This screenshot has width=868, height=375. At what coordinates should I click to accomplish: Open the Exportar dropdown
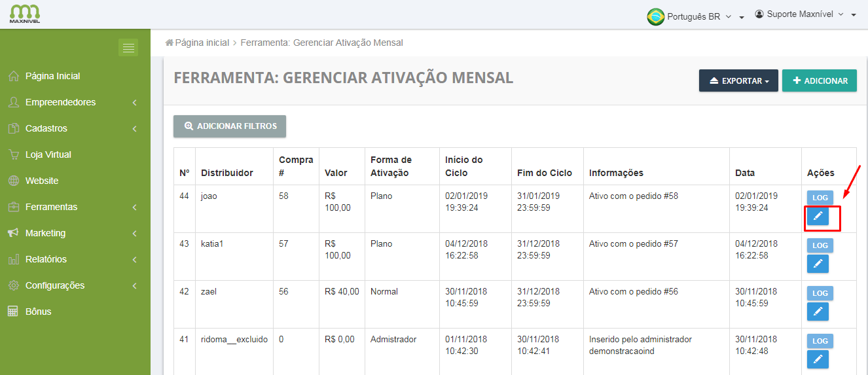pyautogui.click(x=738, y=81)
